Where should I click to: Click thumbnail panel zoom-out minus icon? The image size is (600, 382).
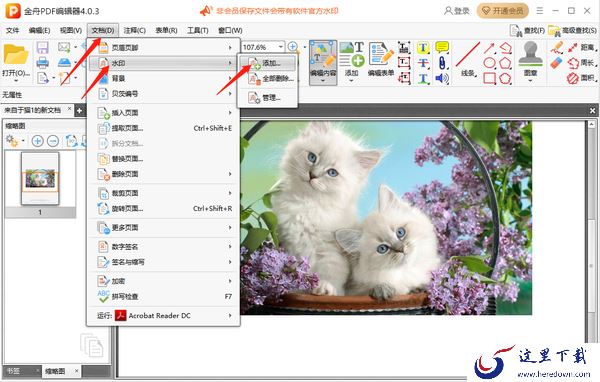(53, 141)
